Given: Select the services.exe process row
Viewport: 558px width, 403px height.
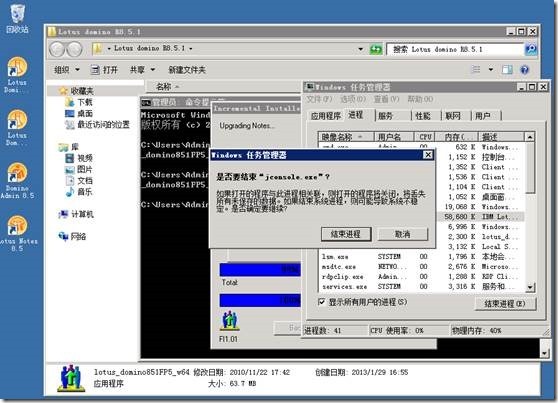Looking at the screenshot, I should 420,287.
